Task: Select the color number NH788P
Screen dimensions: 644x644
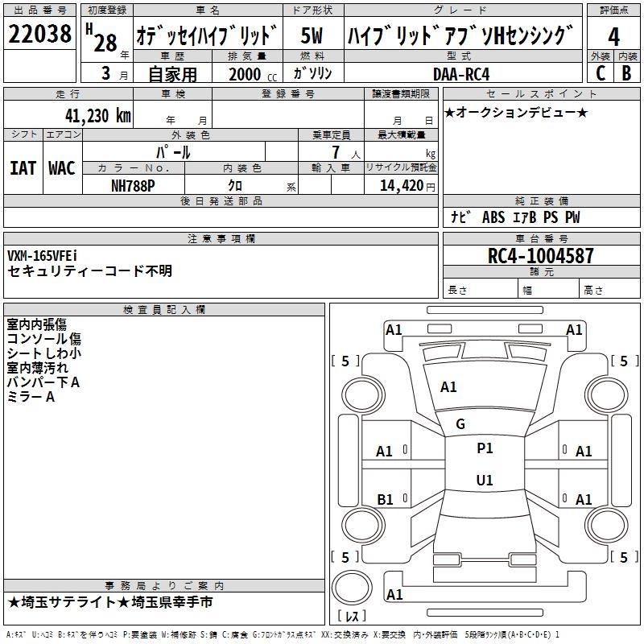Action: tap(133, 186)
